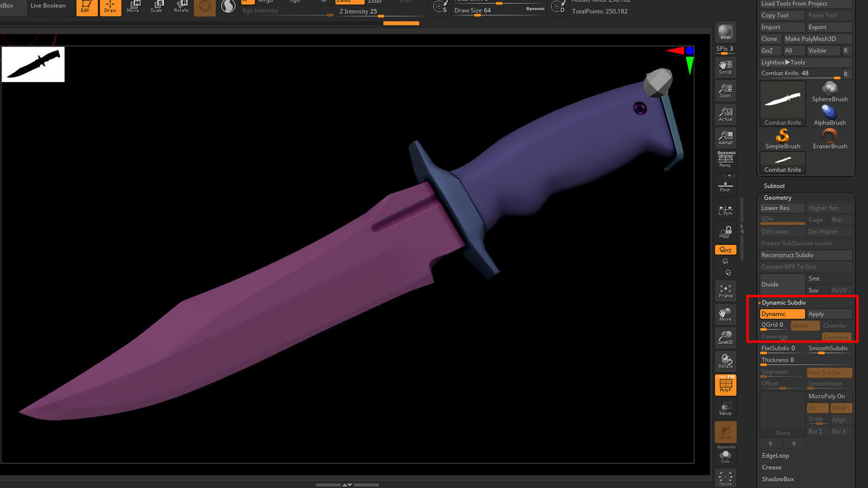Screen dimensions: 868x488
Task: Activate Draw mode in top shelf
Action: point(110,7)
